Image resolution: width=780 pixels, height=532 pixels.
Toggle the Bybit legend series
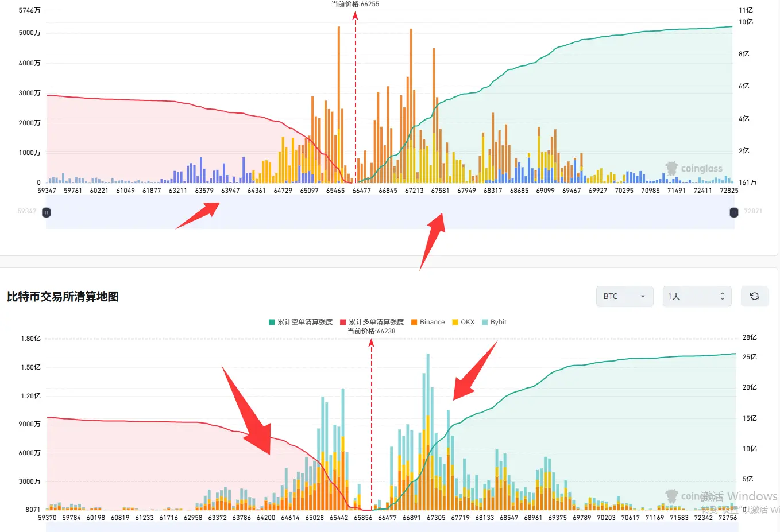point(494,322)
